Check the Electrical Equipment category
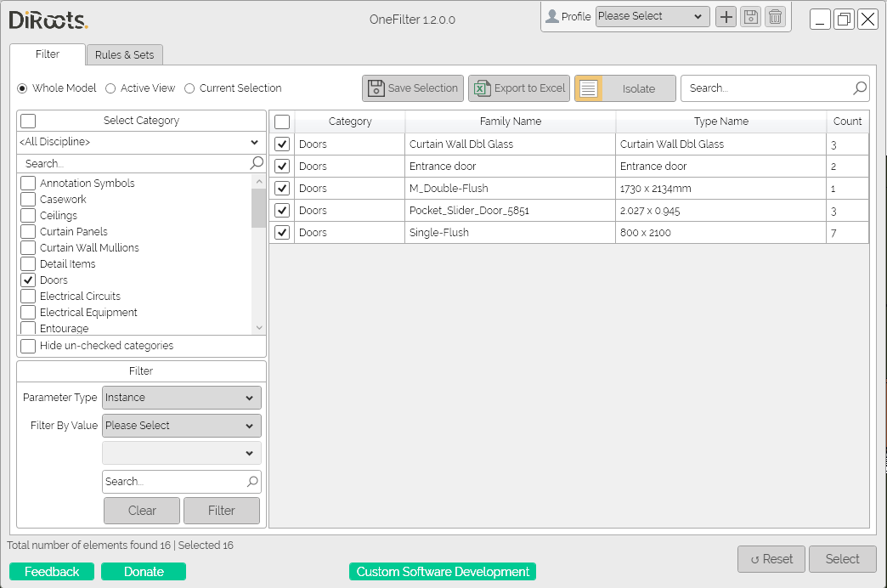 28,313
